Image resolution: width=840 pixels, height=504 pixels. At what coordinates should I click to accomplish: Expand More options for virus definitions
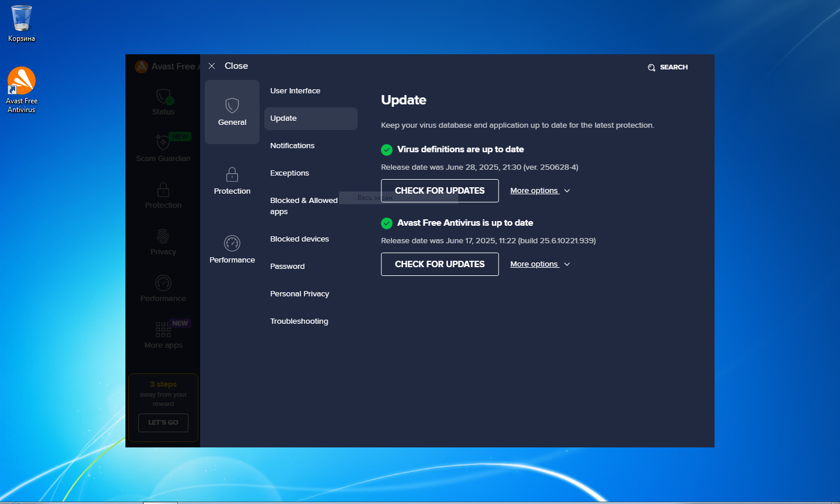(x=540, y=191)
